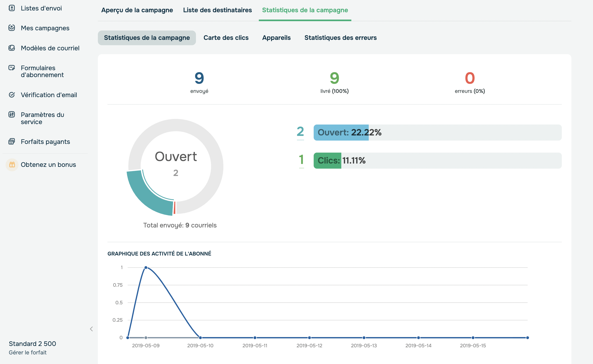This screenshot has height=364, width=593.
Task: Click the orange gift bonus icon
Action: tap(12, 165)
